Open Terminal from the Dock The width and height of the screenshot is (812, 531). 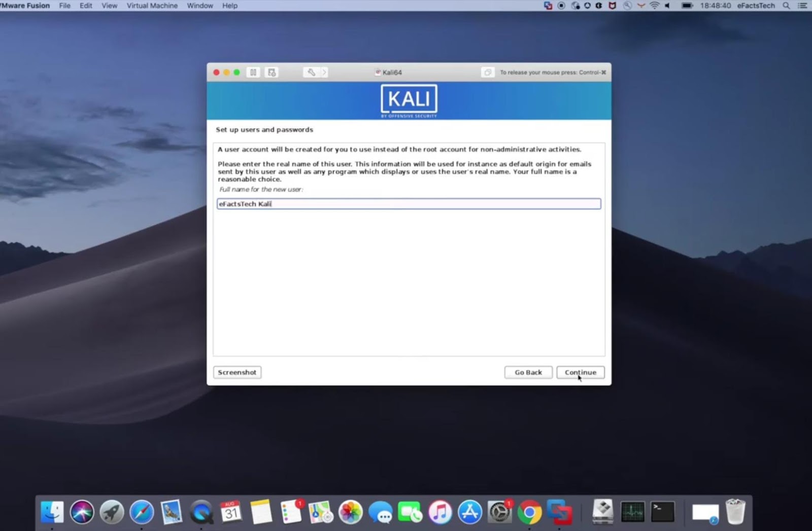(x=663, y=512)
